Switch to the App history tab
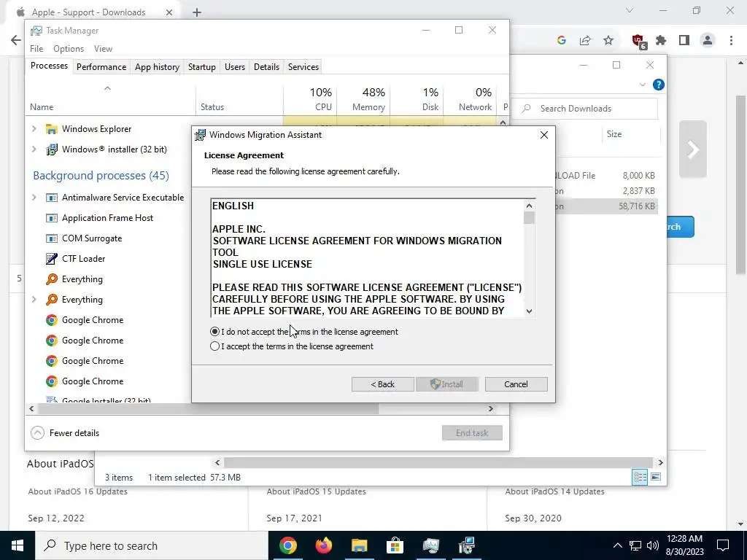The width and height of the screenshot is (747, 560). (158, 67)
